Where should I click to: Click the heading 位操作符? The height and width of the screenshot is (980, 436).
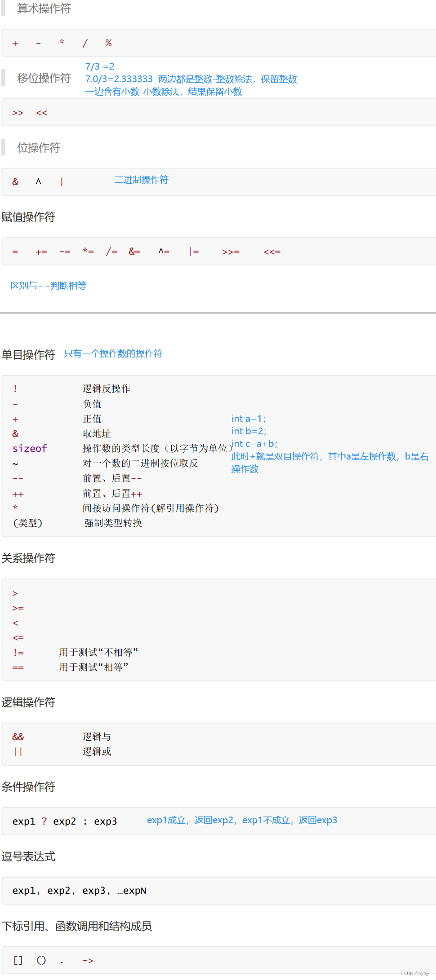(39, 148)
